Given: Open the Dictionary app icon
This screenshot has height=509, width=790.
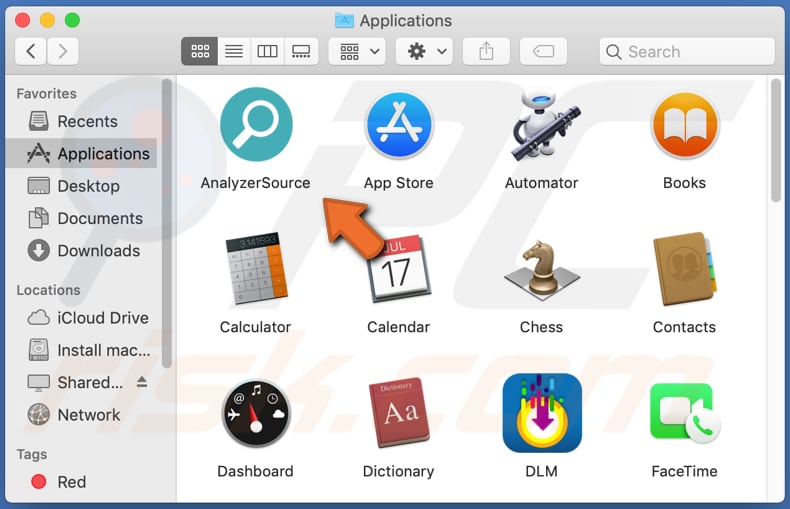Looking at the screenshot, I should [399, 413].
